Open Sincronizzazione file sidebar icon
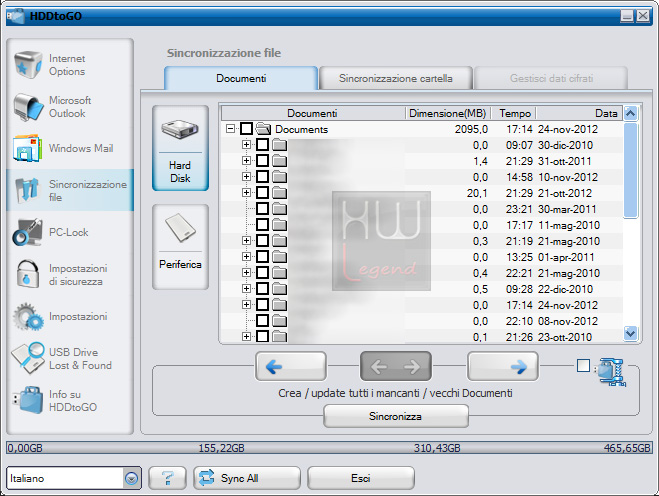 [x=27, y=190]
